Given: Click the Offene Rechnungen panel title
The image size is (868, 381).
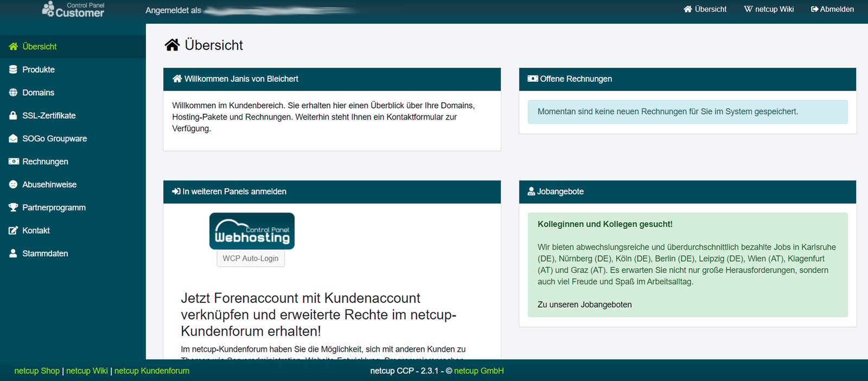Looking at the screenshot, I should pos(576,79).
